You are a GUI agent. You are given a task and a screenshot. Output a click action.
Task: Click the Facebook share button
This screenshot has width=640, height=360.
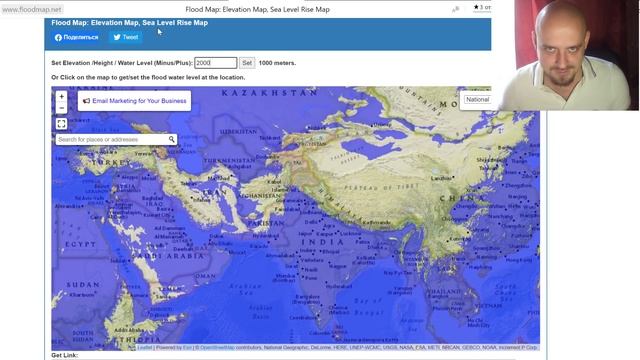pyautogui.click(x=76, y=37)
